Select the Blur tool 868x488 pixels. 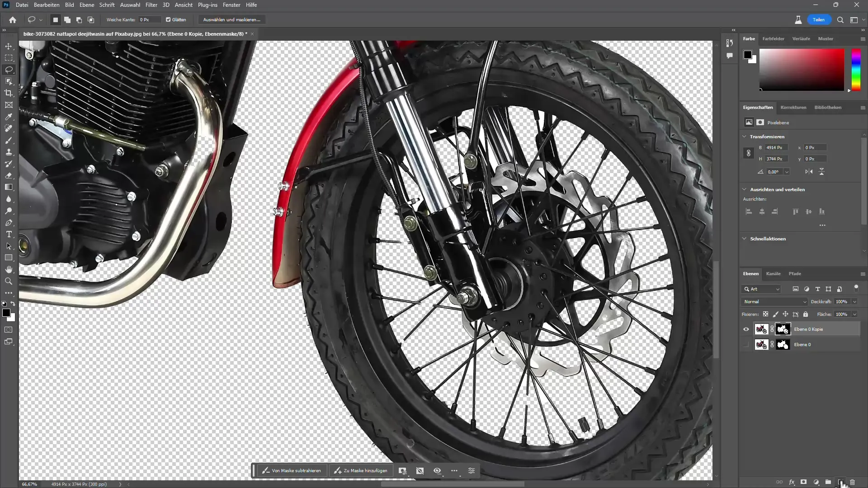9,199
